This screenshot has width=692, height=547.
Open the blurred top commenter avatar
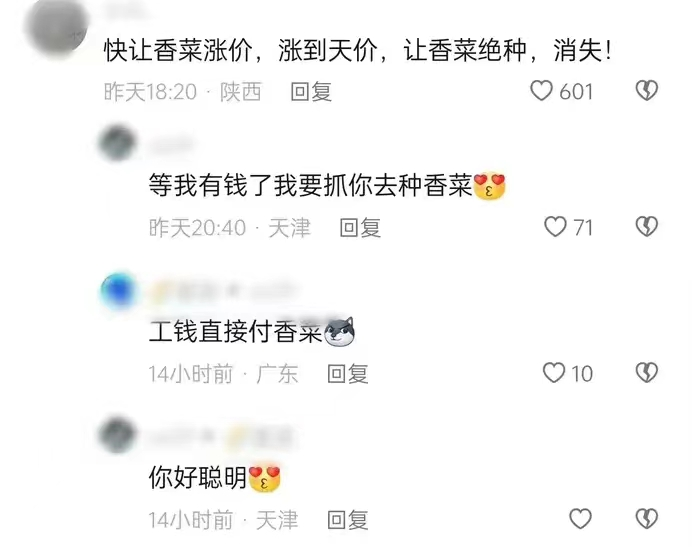pos(56,27)
